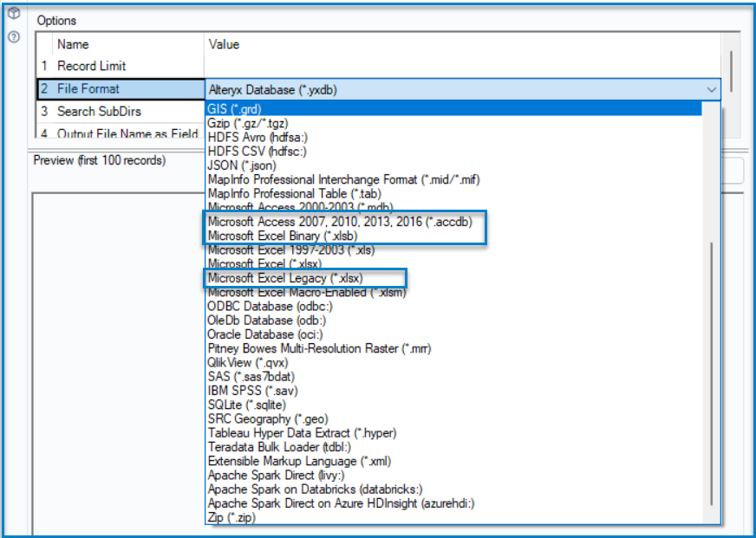
Task: Select Microsoft Excel Legacy (*.xlsx)
Action: click(285, 277)
